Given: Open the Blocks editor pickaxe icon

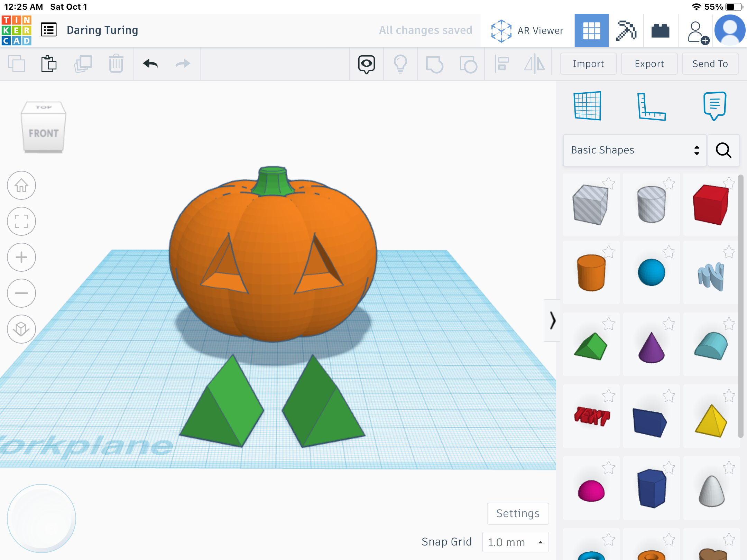Looking at the screenshot, I should coord(626,30).
